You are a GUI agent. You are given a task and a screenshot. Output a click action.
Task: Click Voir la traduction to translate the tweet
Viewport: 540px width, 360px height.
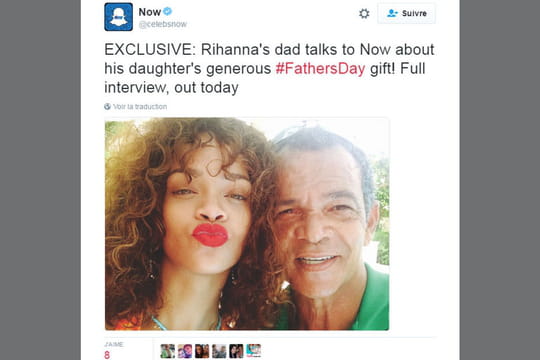(140, 106)
